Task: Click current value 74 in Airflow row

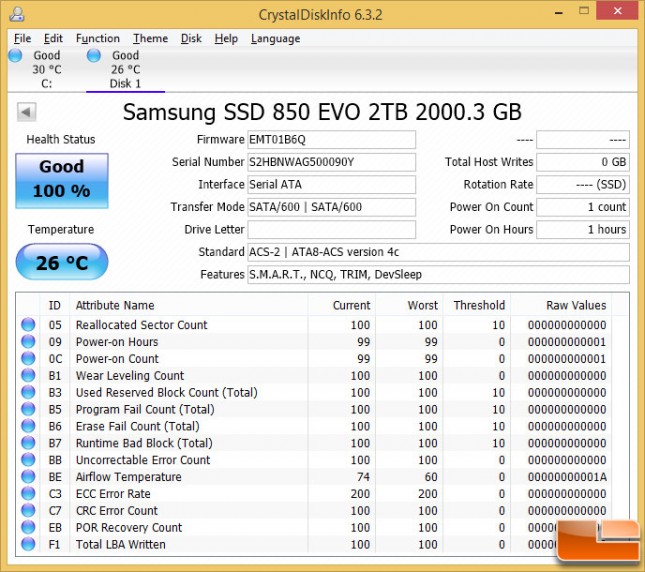Action: point(363,477)
